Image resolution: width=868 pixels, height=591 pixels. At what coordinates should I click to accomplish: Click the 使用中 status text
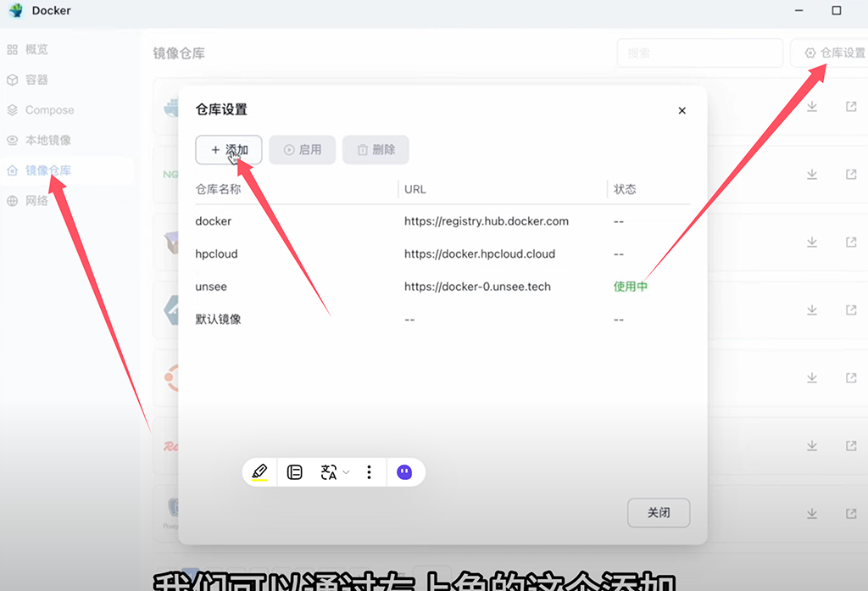pos(630,287)
